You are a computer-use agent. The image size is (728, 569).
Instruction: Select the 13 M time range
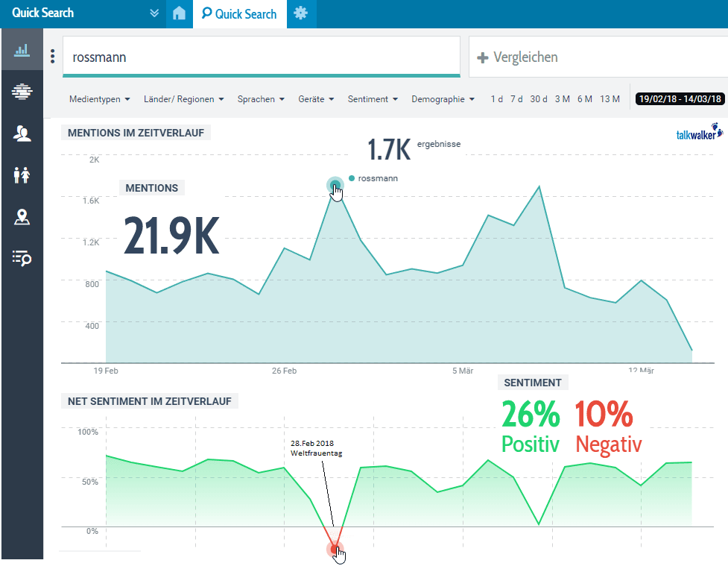tap(610, 99)
